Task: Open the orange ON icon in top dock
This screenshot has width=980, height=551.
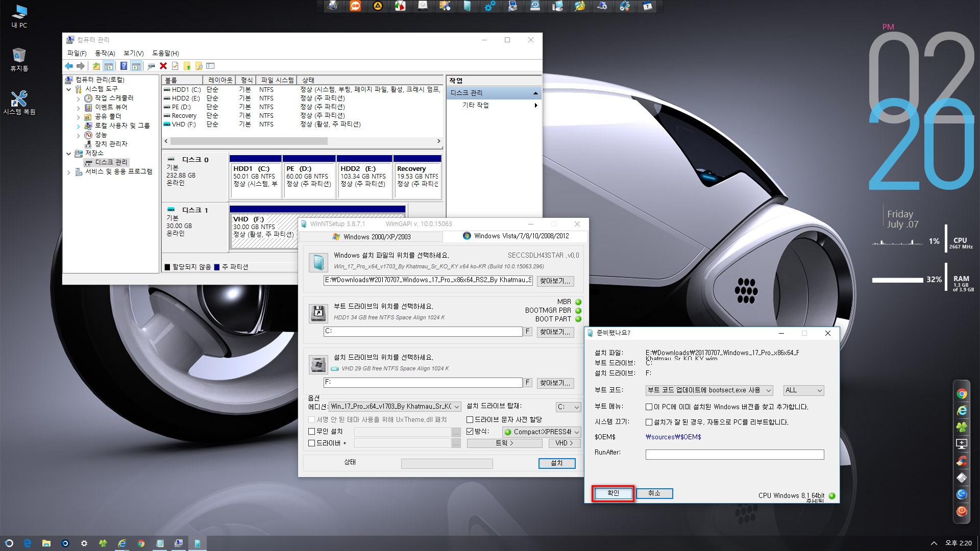Action: click(x=355, y=6)
